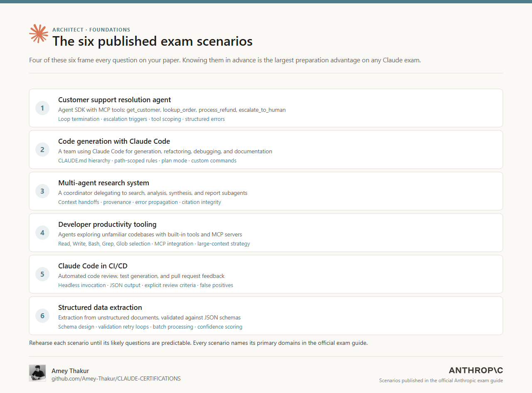Image resolution: width=532 pixels, height=393 pixels.
Task: Click the Amey Thakur author name
Action: [x=70, y=371]
